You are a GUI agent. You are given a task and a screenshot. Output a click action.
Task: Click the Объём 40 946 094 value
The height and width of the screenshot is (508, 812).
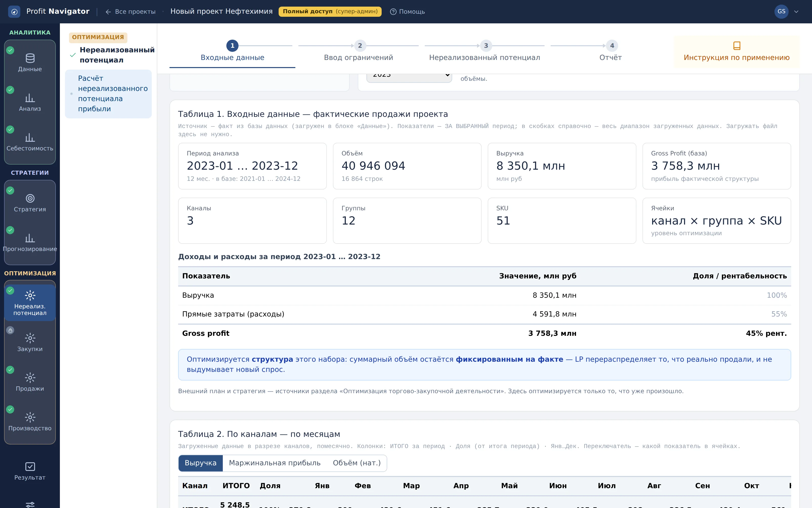[373, 166]
